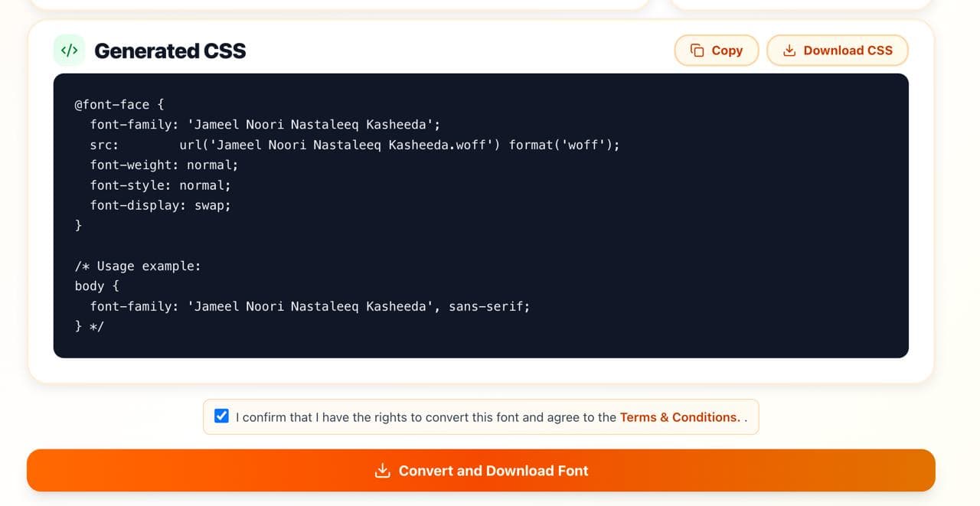Click the Generated CSS heading text
The height and width of the screenshot is (506, 980).
(170, 50)
